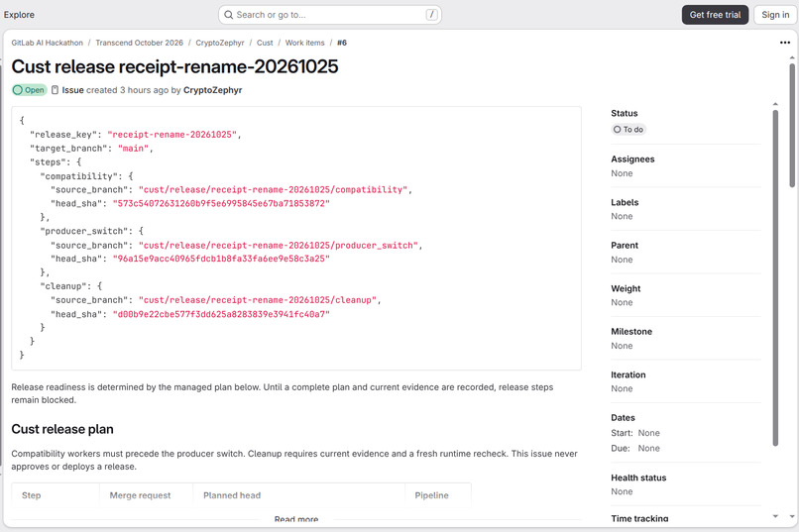Click the sidebar scrollbar down arrow
The height and width of the screenshot is (532, 799).
pos(775,516)
